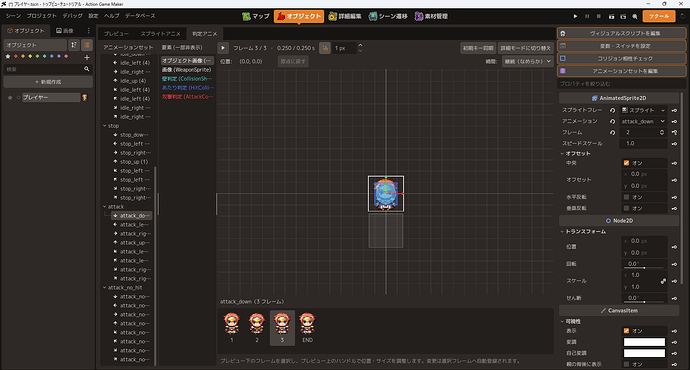Click the コリジョン相性チェック button
This screenshot has height=370, width=690.
(x=621, y=58)
